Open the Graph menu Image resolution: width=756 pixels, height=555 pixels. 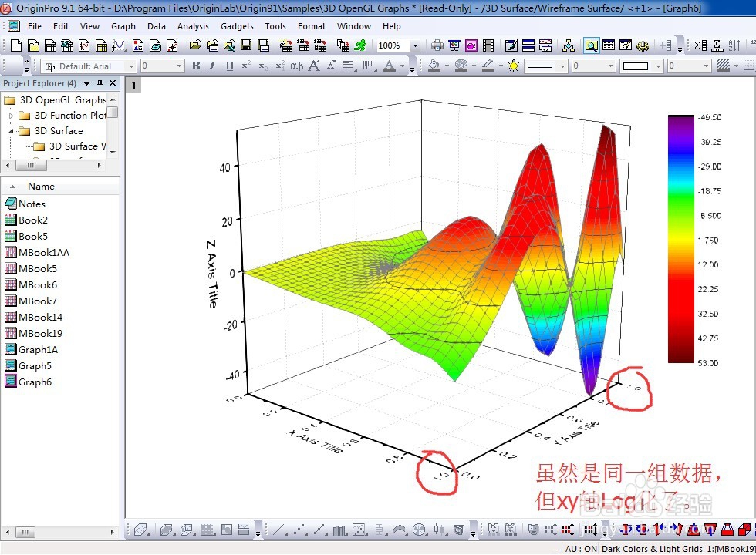click(123, 26)
